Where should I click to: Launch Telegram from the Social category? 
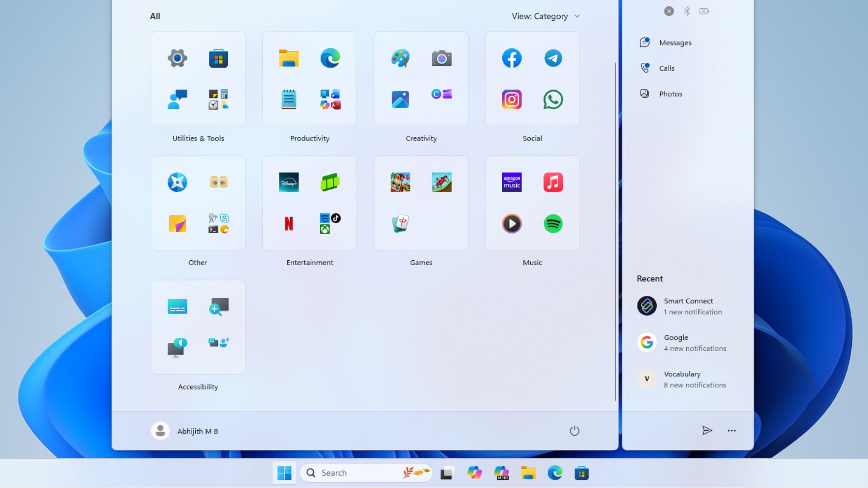click(x=553, y=58)
